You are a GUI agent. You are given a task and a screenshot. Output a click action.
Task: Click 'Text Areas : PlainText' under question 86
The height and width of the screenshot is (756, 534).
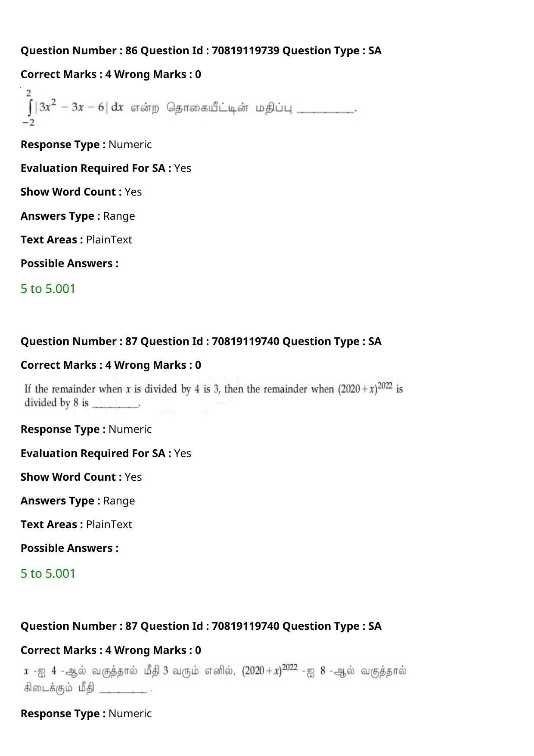[76, 240]
